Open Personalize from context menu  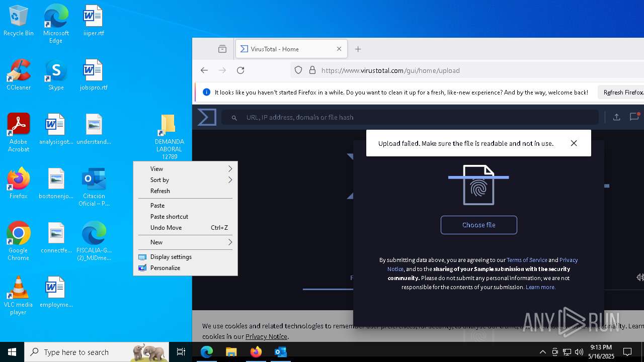pos(185,268)
